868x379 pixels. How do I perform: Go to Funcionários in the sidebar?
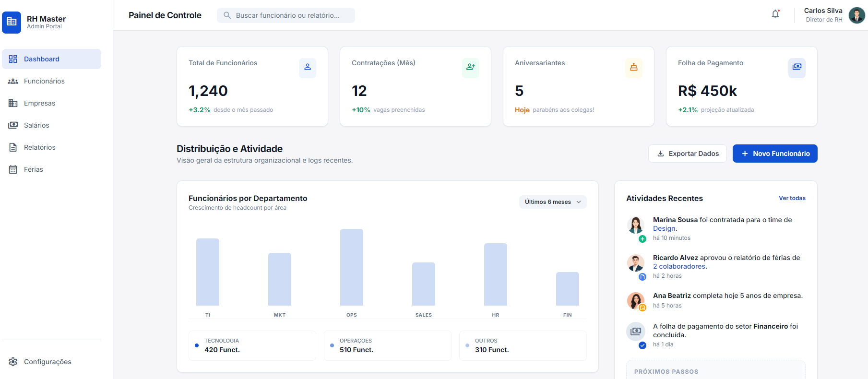pos(44,81)
